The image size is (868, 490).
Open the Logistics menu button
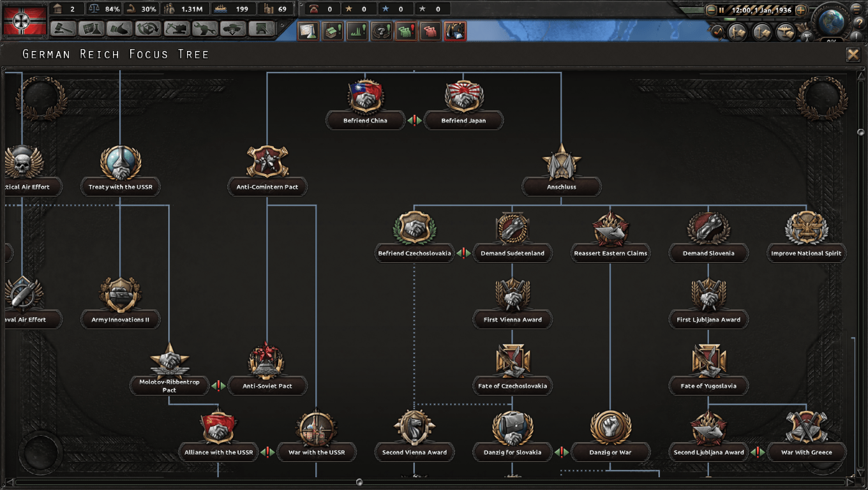coord(261,29)
